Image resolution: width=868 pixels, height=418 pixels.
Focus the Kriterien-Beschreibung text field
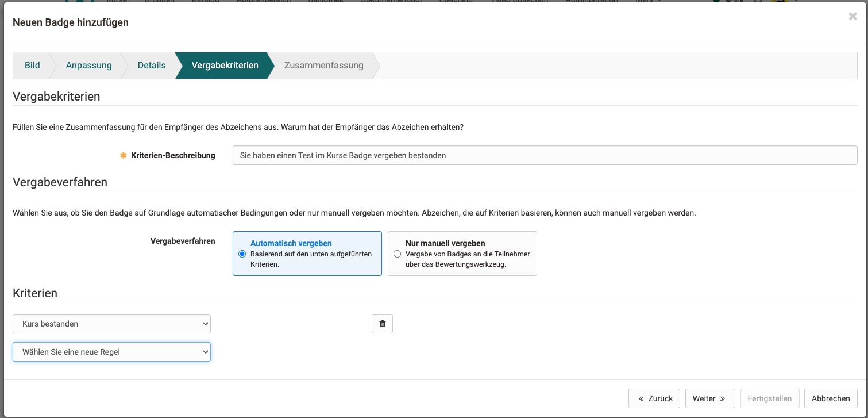(544, 155)
